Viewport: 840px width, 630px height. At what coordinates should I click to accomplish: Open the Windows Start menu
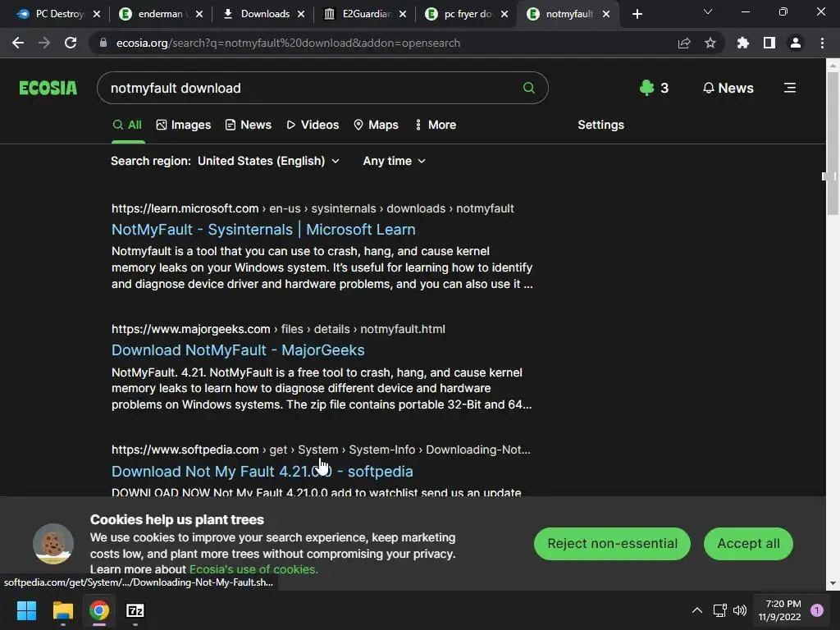pyautogui.click(x=26, y=610)
